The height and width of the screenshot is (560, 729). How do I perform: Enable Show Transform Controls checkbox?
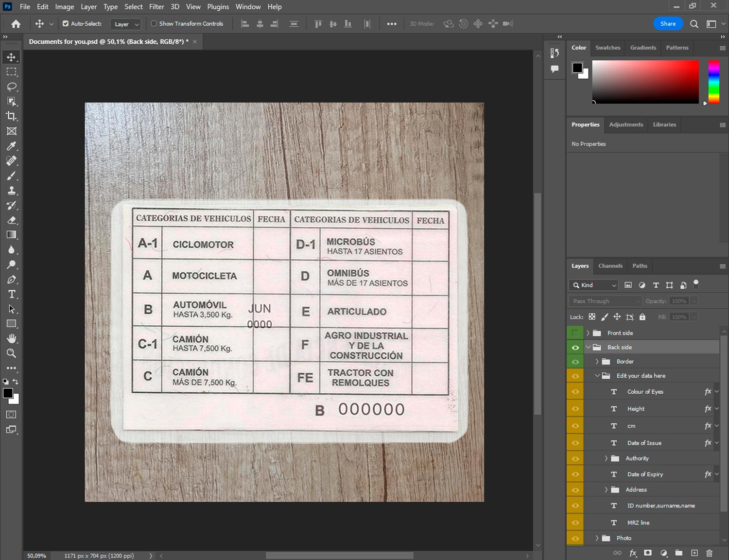(x=154, y=23)
